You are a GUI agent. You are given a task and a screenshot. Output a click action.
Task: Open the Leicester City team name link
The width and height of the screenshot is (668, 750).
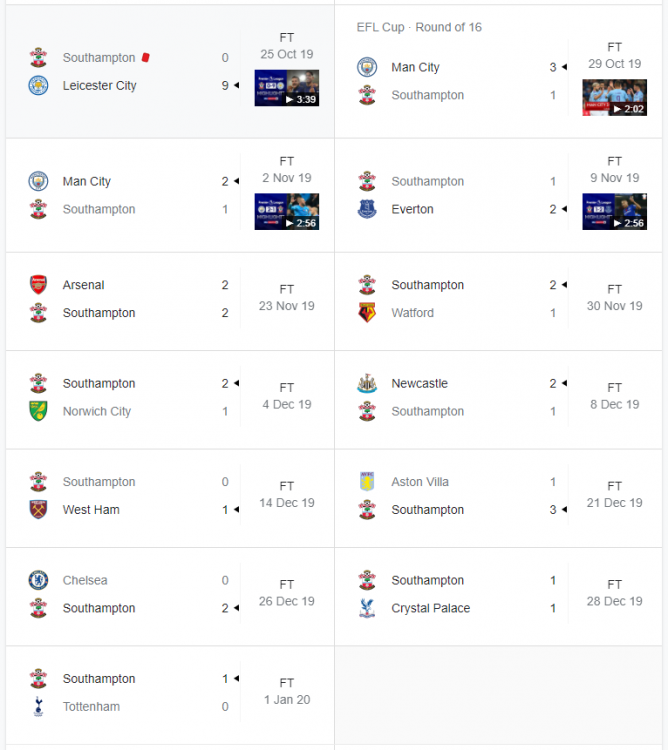tap(99, 85)
